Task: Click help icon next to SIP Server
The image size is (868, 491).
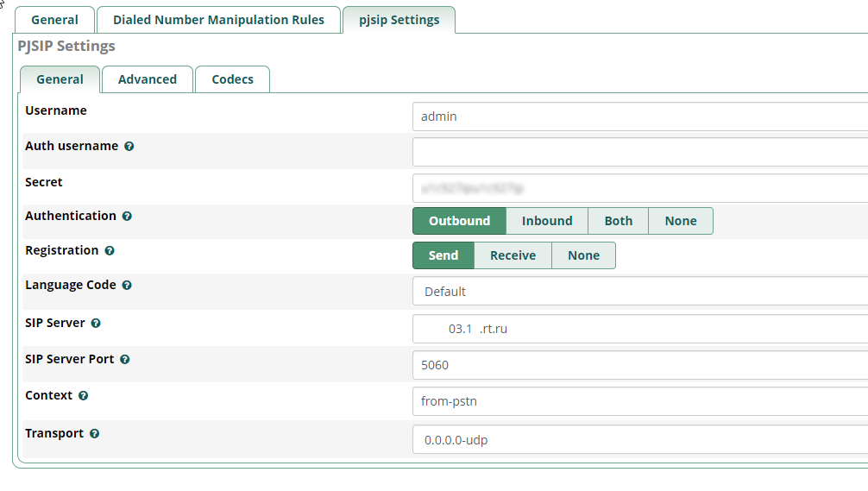Action: pos(96,324)
